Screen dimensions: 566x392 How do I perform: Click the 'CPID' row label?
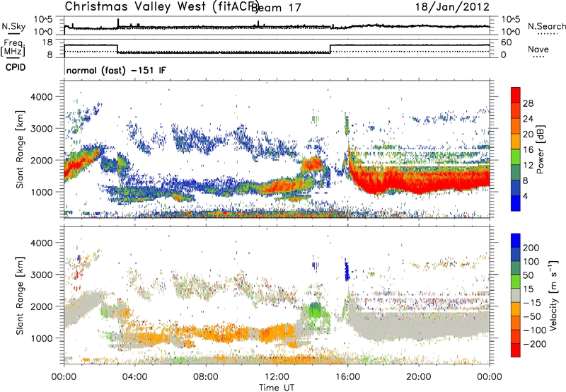click(x=16, y=67)
